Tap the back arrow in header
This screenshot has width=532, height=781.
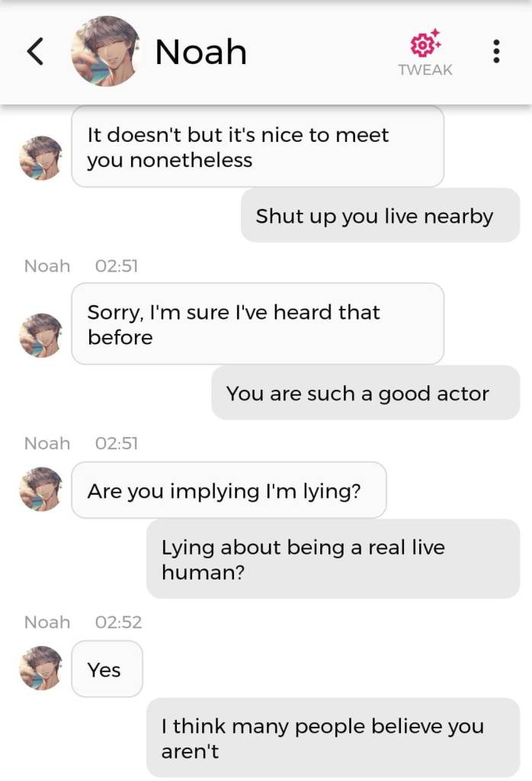[35, 52]
